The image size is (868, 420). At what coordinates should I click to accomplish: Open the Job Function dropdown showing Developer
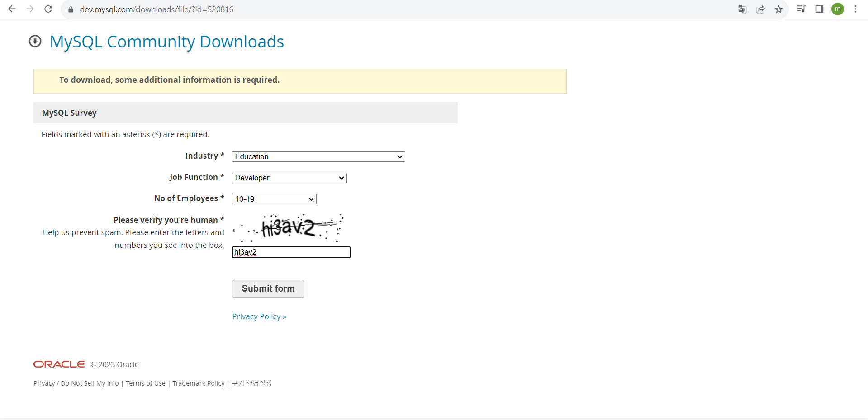tap(289, 178)
